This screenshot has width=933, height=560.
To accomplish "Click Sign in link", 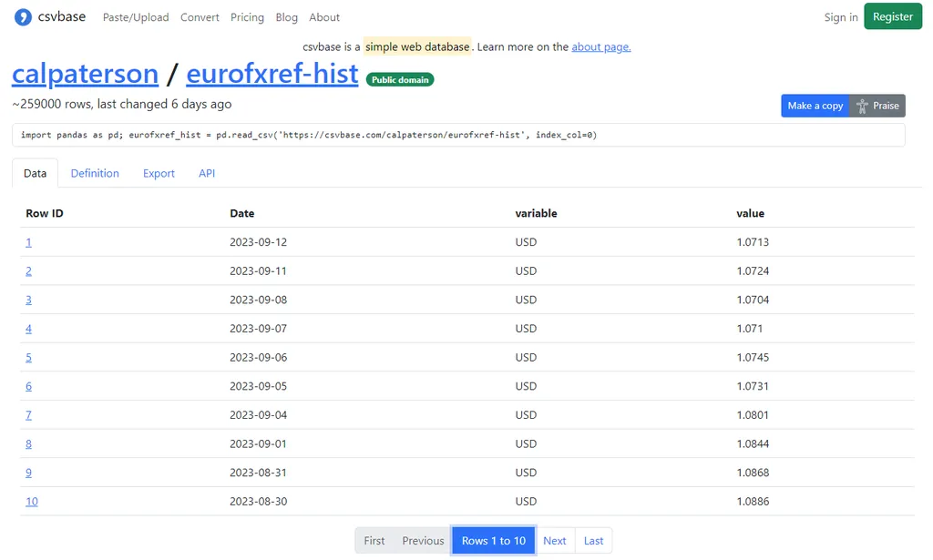I will [x=840, y=17].
